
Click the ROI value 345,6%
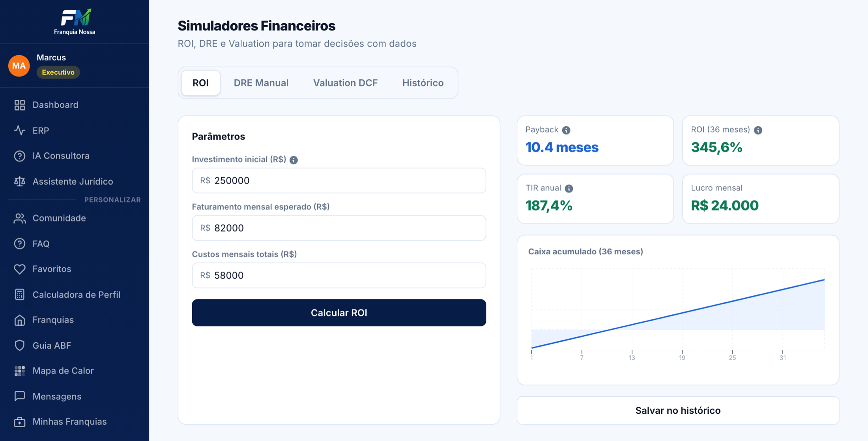click(716, 147)
